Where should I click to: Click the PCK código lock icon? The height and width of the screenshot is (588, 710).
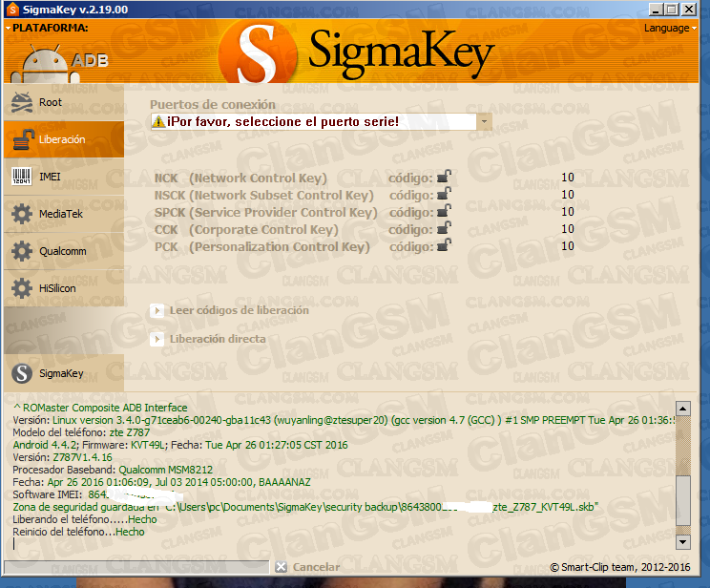click(444, 245)
